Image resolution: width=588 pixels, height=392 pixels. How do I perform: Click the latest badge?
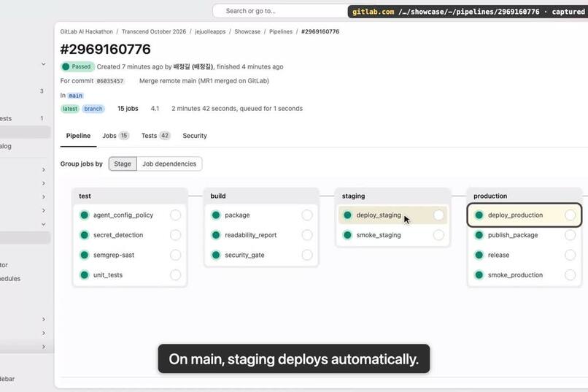(70, 109)
